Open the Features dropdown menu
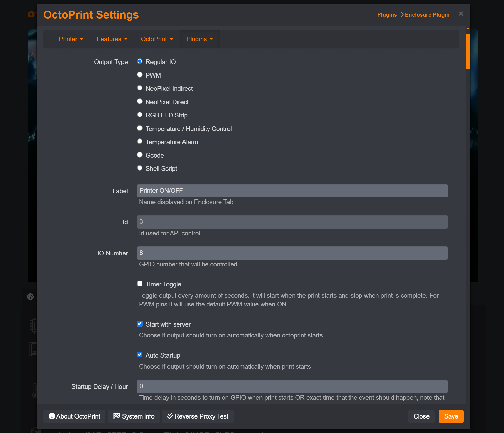The width and height of the screenshot is (504, 433). [x=112, y=39]
